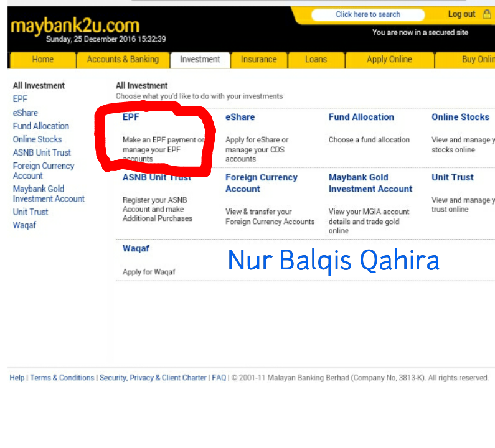
Task: Click the Log out link
Action: point(461,14)
